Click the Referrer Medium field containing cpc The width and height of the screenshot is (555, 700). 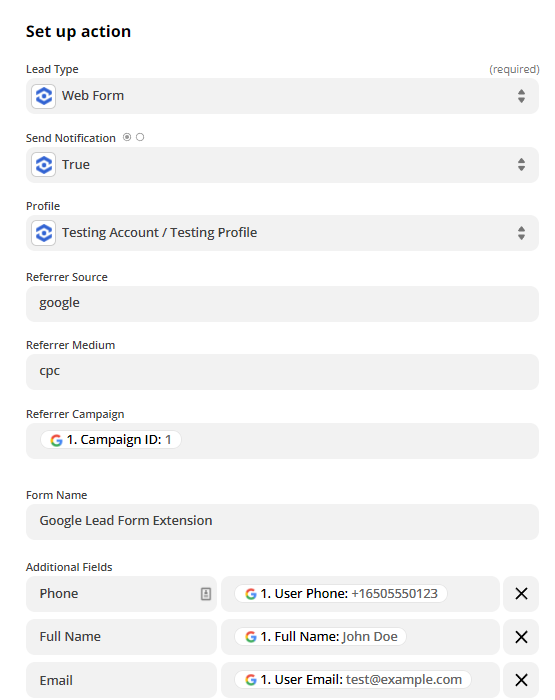(282, 372)
